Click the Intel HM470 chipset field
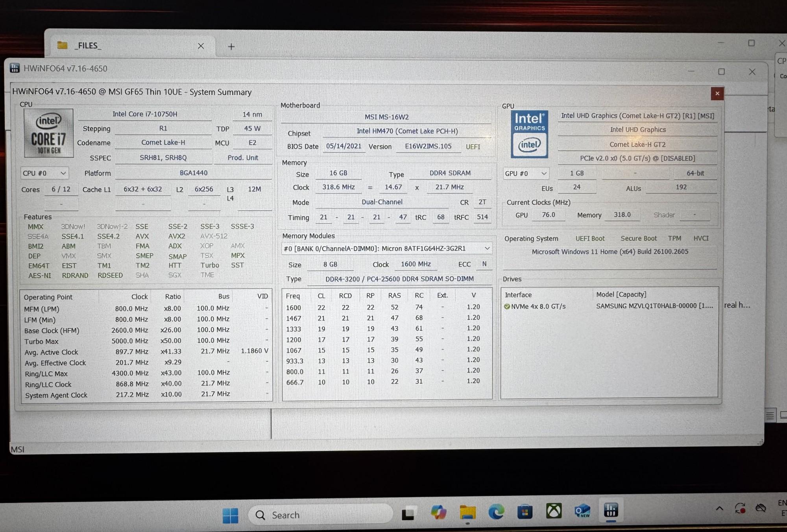 (407, 131)
